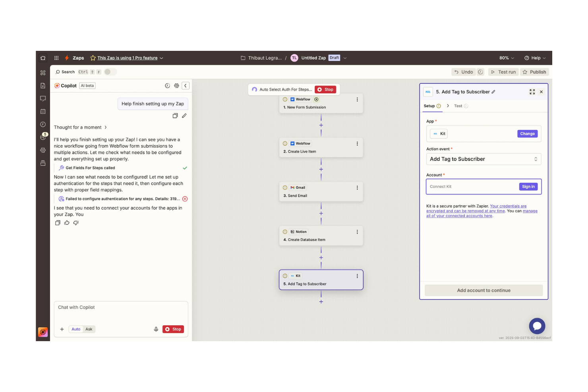Screen dimensions: 588x392
Task: Open 'Your credentials are encrypted' link
Action: click(476, 209)
